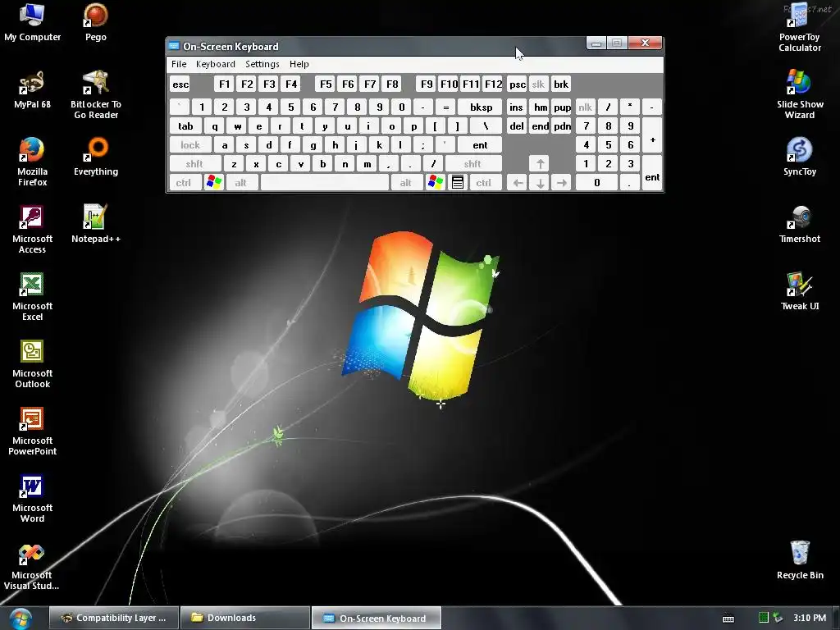840x630 pixels.
Task: Click the numpad 0 key
Action: coord(597,182)
